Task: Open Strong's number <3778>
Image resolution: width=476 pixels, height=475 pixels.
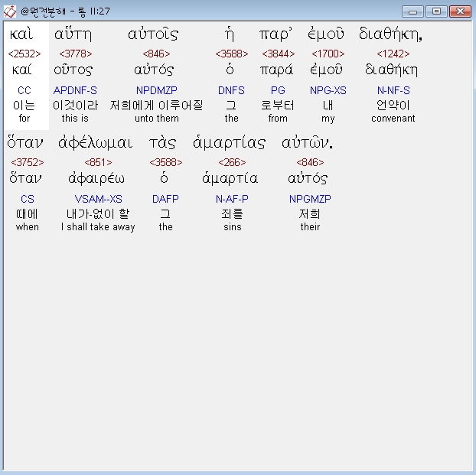Action: (76, 54)
